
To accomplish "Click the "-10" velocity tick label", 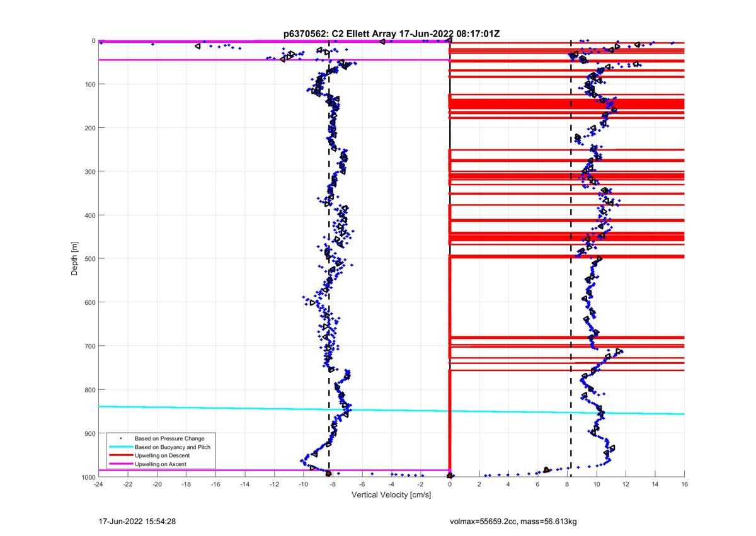I will click(x=304, y=484).
